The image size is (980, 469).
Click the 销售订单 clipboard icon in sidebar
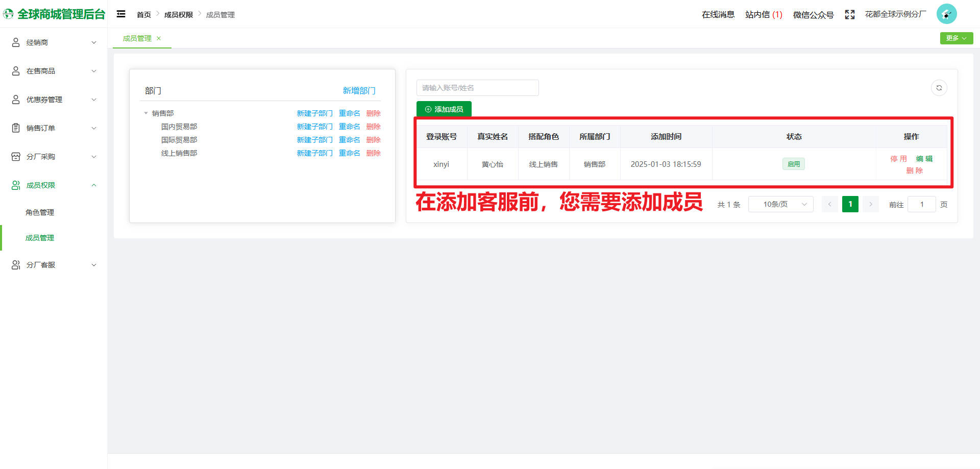16,128
